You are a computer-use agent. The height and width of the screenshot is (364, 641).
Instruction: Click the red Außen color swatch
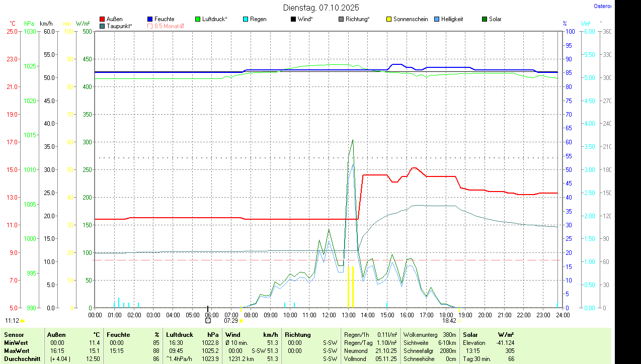pyautogui.click(x=102, y=19)
